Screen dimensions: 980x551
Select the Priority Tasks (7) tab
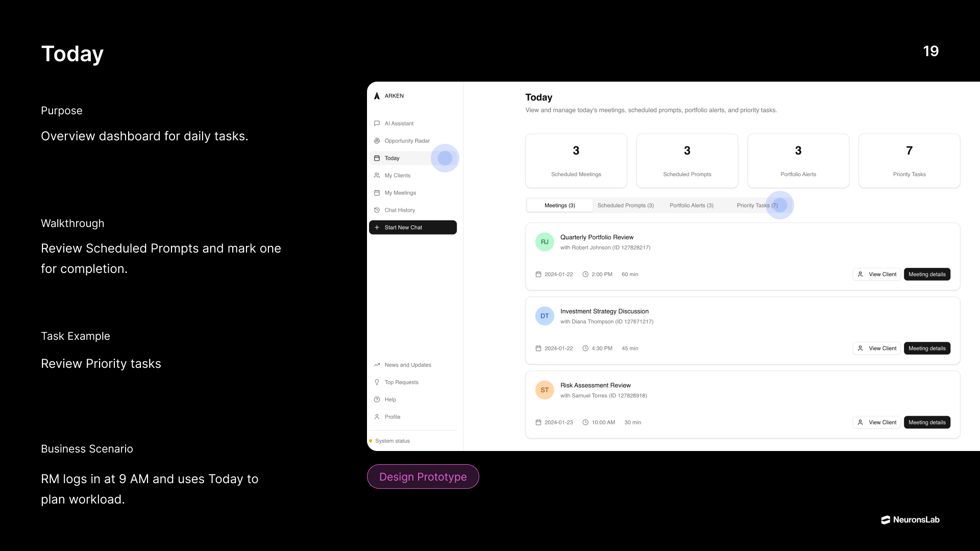[x=757, y=206]
